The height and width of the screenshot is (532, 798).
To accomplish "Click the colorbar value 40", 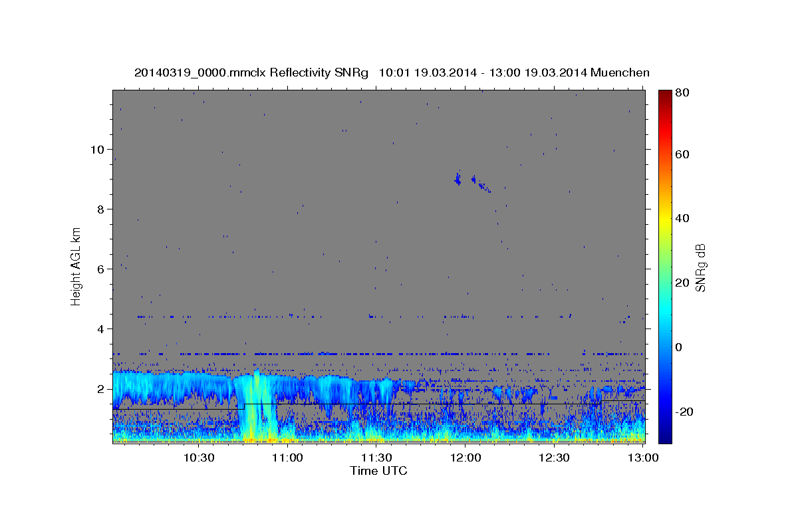I will tap(684, 218).
